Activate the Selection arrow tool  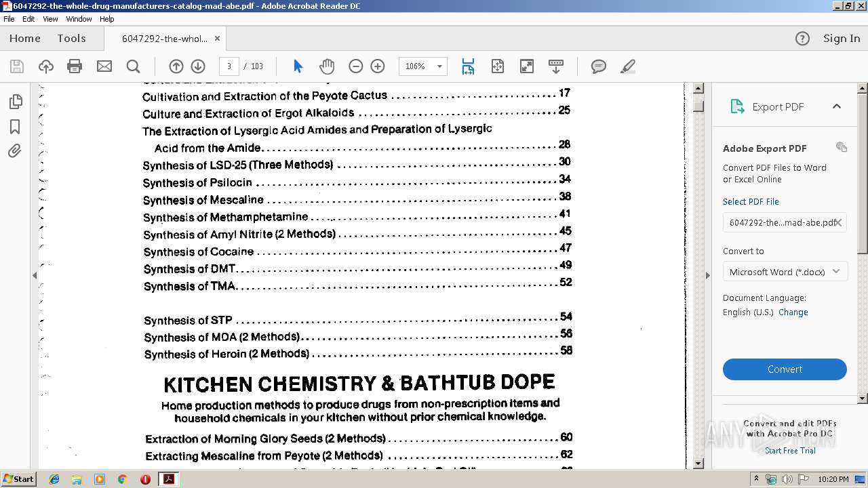(298, 66)
